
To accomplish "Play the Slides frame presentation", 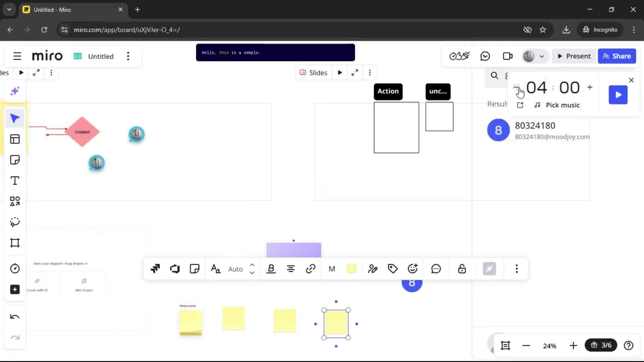I will (x=340, y=73).
